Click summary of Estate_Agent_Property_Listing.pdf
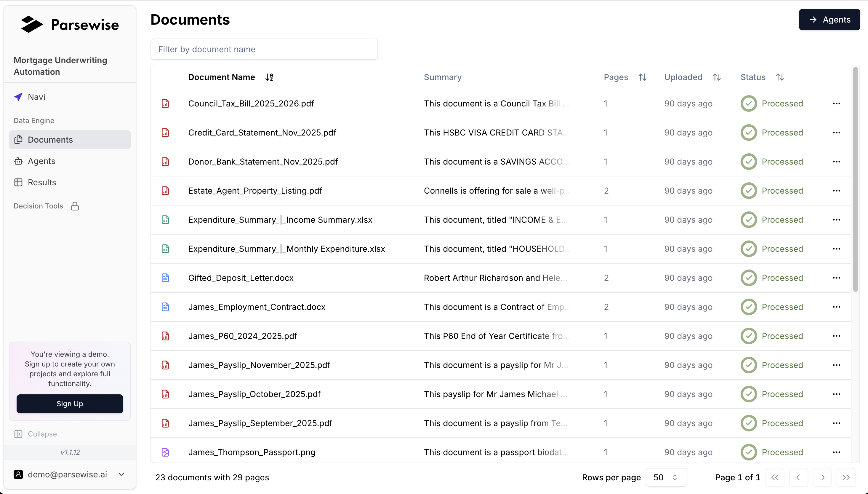This screenshot has width=868, height=494. tap(497, 191)
